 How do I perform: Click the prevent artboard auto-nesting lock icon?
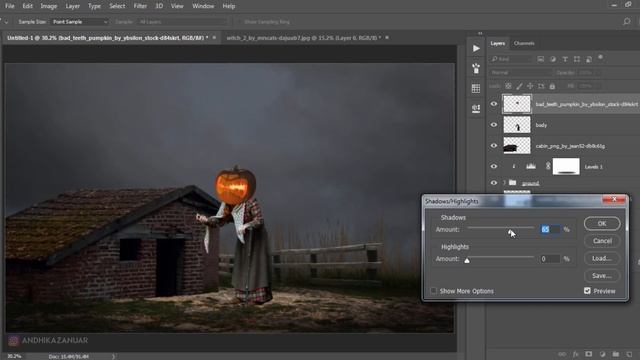[541, 86]
